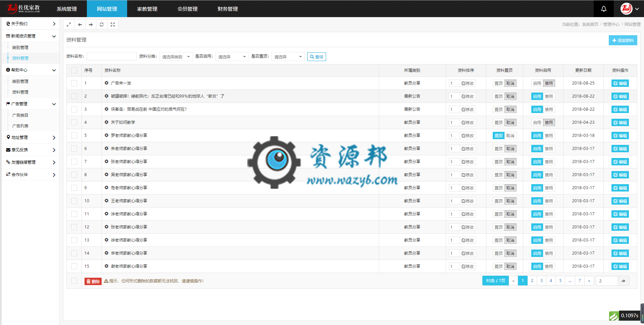Check the checkbox for row 3
The image size is (644, 325).
[74, 109]
